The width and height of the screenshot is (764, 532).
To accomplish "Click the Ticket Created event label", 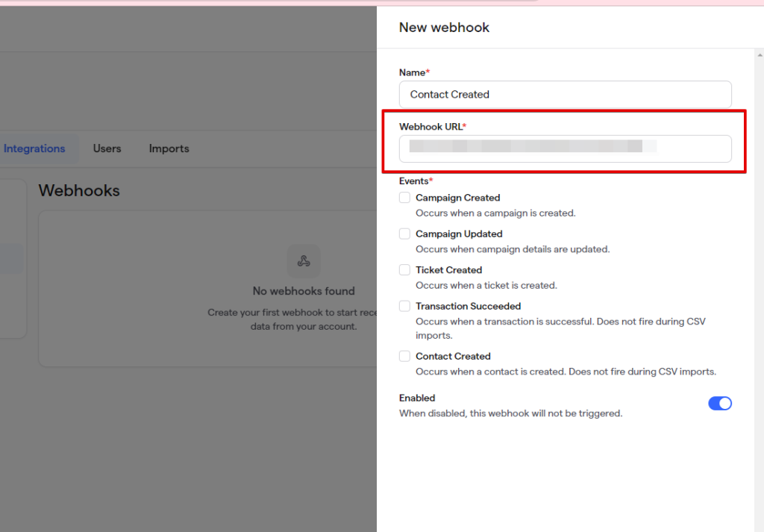I will click(x=448, y=270).
